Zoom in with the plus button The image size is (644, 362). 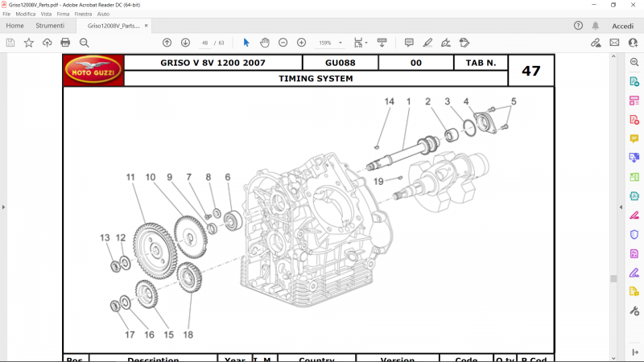[301, 43]
